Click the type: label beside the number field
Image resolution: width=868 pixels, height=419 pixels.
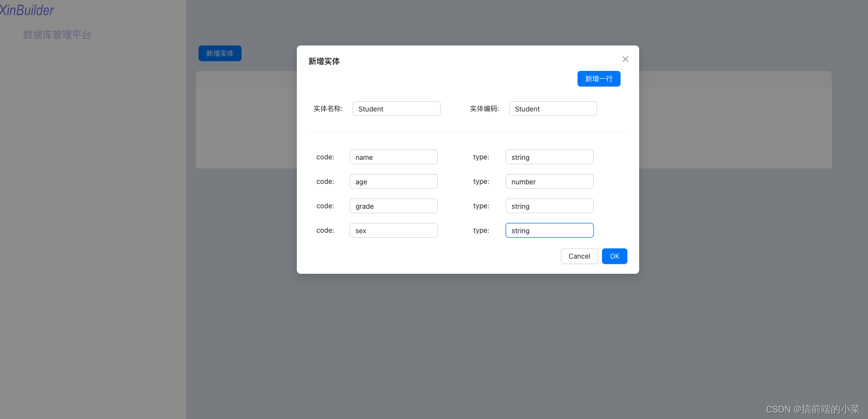click(481, 181)
